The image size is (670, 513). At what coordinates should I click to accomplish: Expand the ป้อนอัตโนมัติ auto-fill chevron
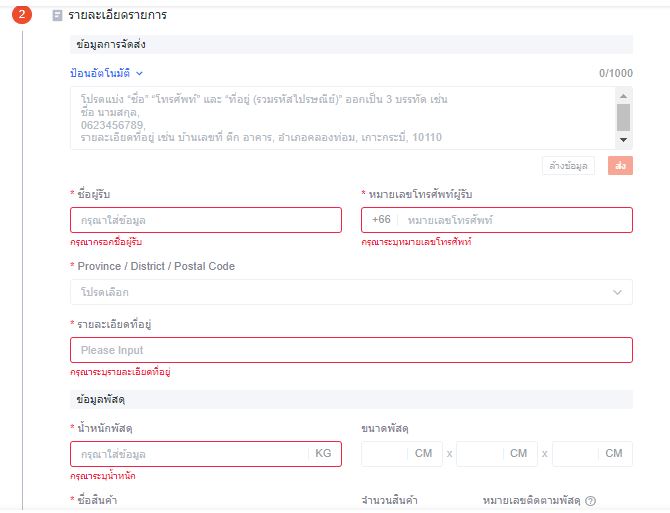click(x=139, y=73)
